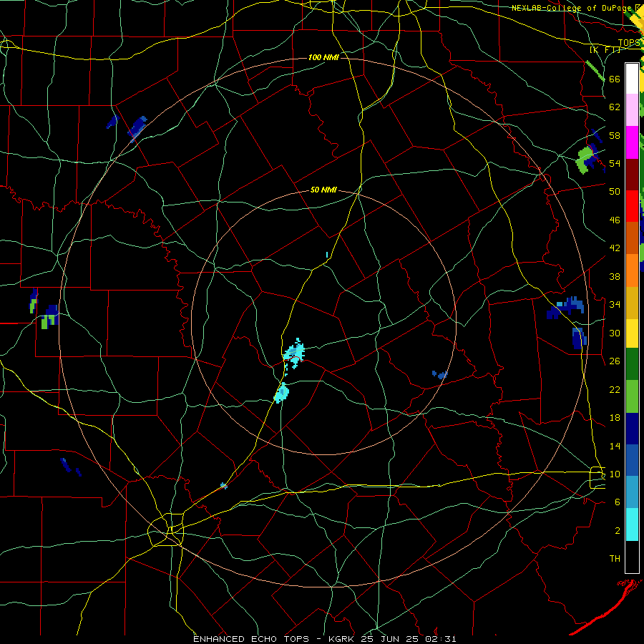Click the light orange legend swatch
The width and height of the screenshot is (644, 644).
(632, 270)
